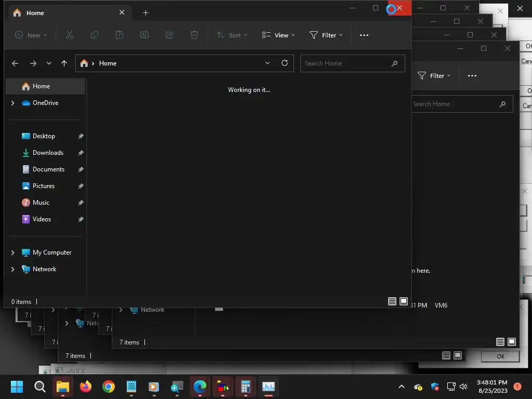Click the "0 items" status bar text
The image size is (532, 399).
click(x=21, y=302)
